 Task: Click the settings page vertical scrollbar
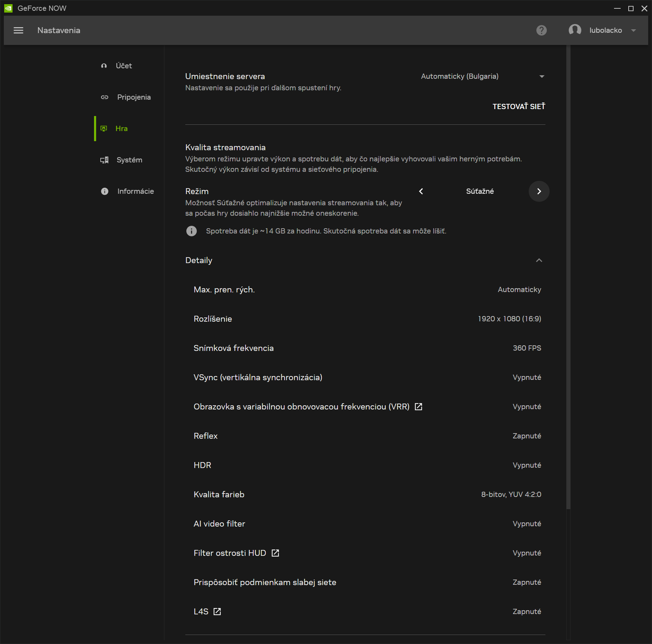click(x=568, y=279)
